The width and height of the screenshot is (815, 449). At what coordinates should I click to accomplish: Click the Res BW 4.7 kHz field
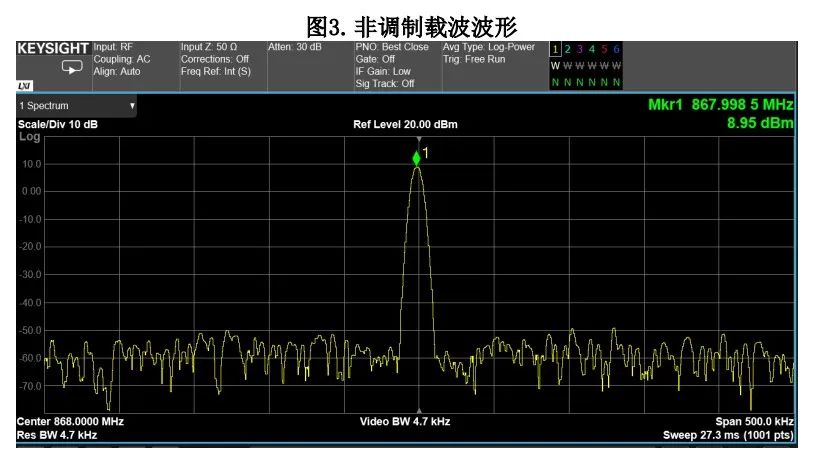pyautogui.click(x=57, y=435)
